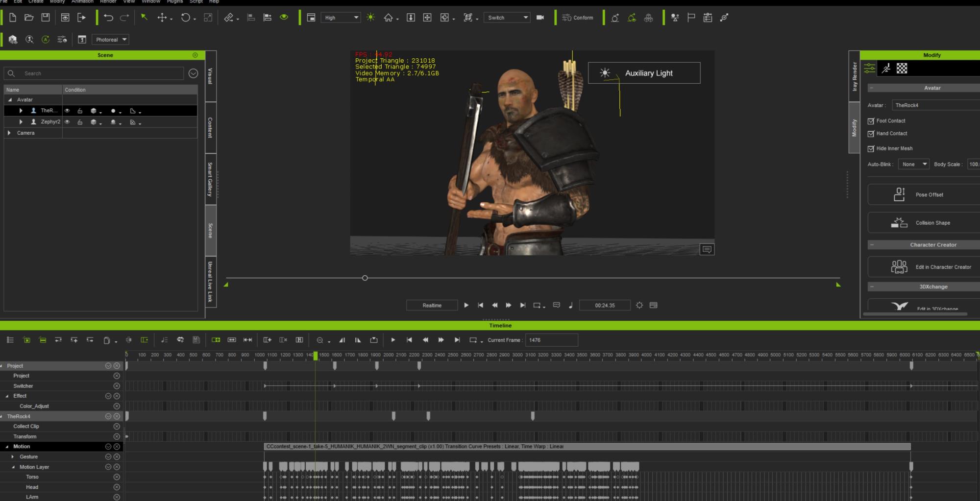The width and height of the screenshot is (980, 501).
Task: Toggle lock icon on Zephyr2 avatar row
Action: point(80,122)
